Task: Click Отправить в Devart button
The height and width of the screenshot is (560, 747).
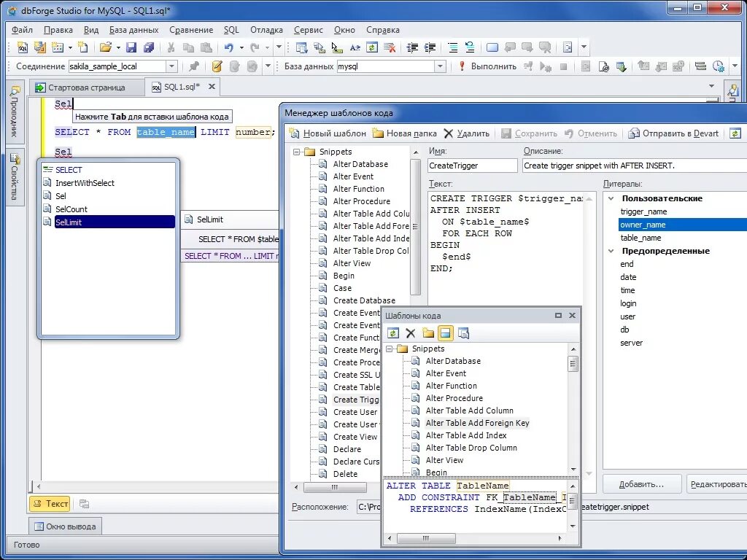Action: click(x=673, y=133)
